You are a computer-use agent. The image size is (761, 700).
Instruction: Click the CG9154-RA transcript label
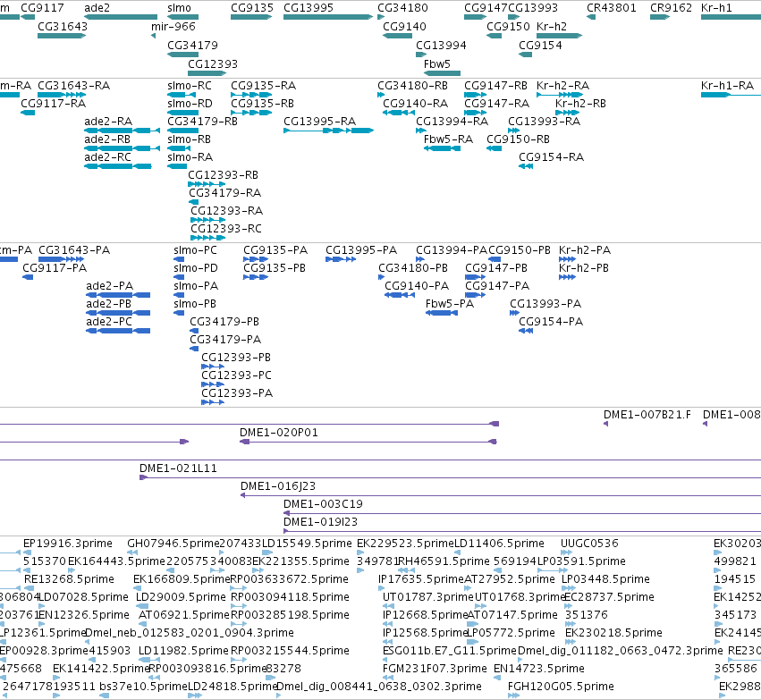coord(552,157)
